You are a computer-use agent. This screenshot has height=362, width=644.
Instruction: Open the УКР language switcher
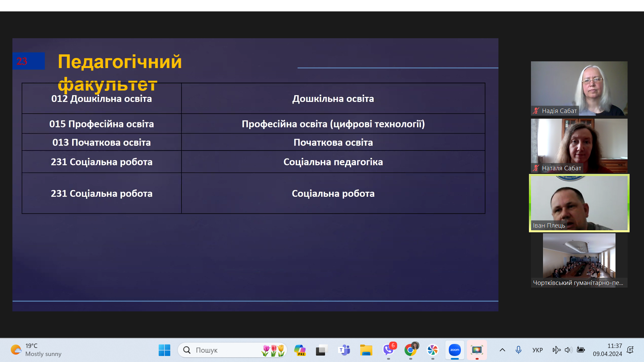click(537, 350)
